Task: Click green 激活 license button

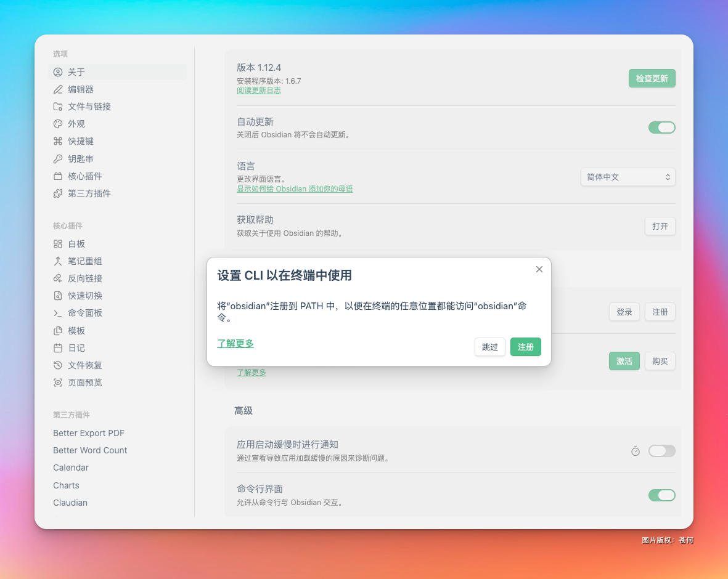Action: pyautogui.click(x=624, y=361)
